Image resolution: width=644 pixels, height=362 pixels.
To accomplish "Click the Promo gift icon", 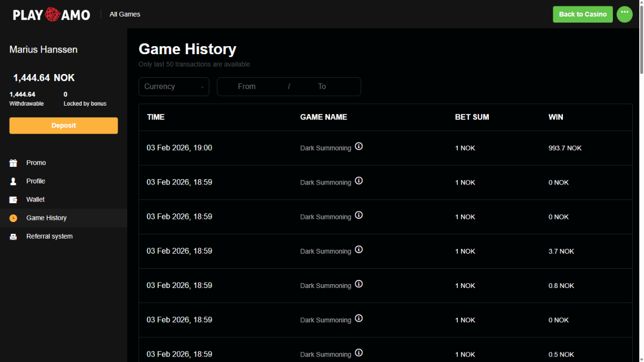I will pyautogui.click(x=13, y=163).
